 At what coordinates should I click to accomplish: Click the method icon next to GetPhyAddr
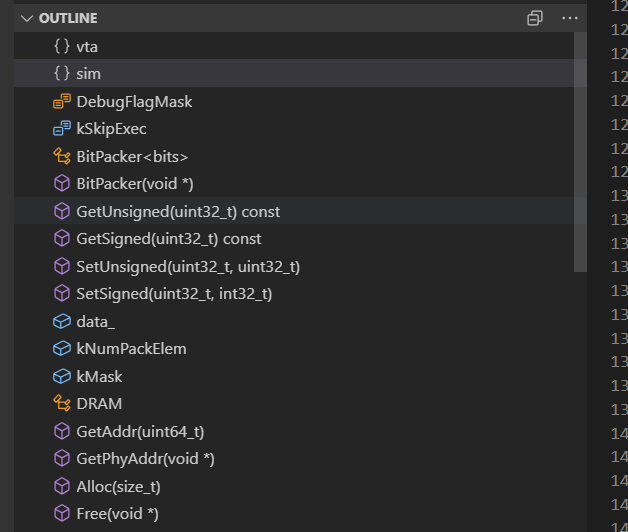click(62, 459)
